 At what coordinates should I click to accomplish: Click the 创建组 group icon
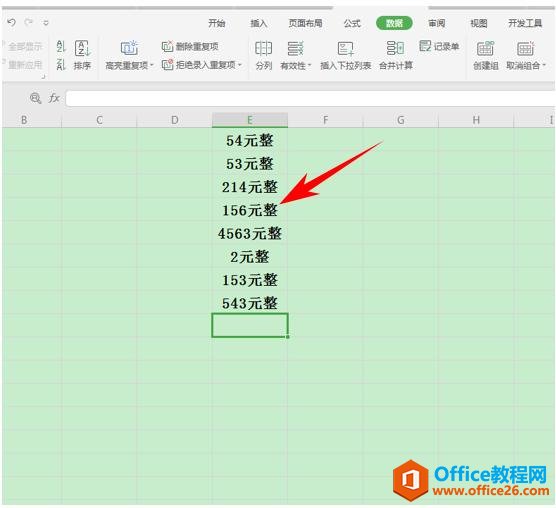click(x=485, y=49)
